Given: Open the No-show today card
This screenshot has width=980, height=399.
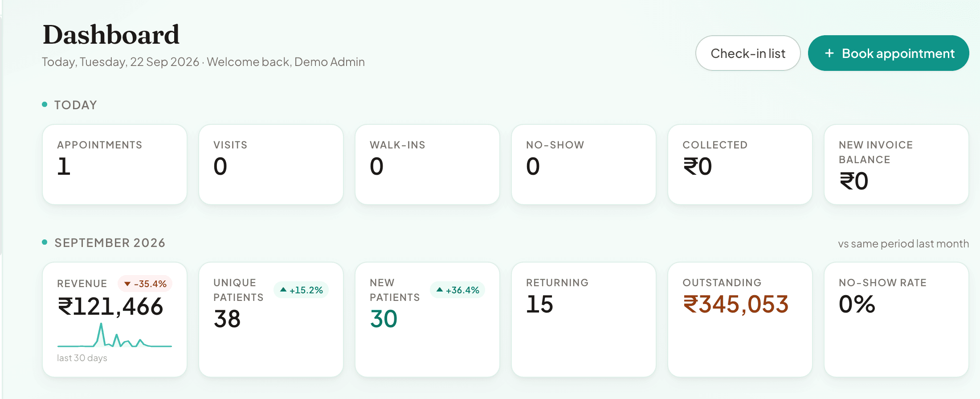Looking at the screenshot, I should [584, 165].
